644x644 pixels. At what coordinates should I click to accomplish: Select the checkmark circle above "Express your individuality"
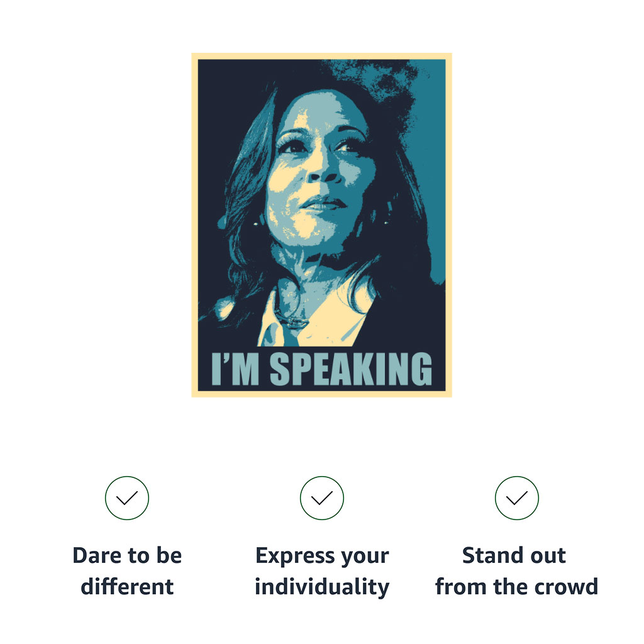[x=321, y=498]
